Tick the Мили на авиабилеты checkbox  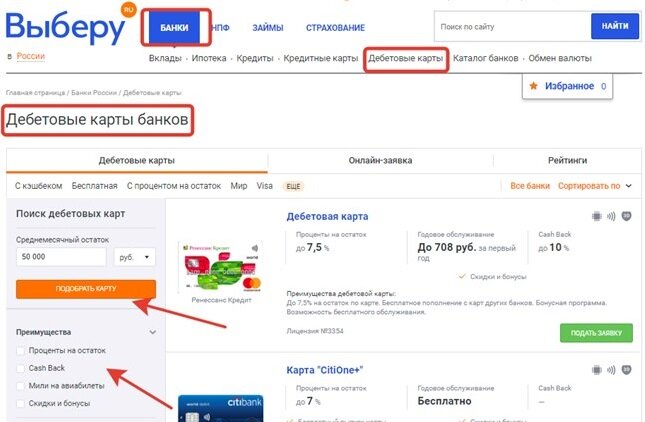click(x=20, y=386)
